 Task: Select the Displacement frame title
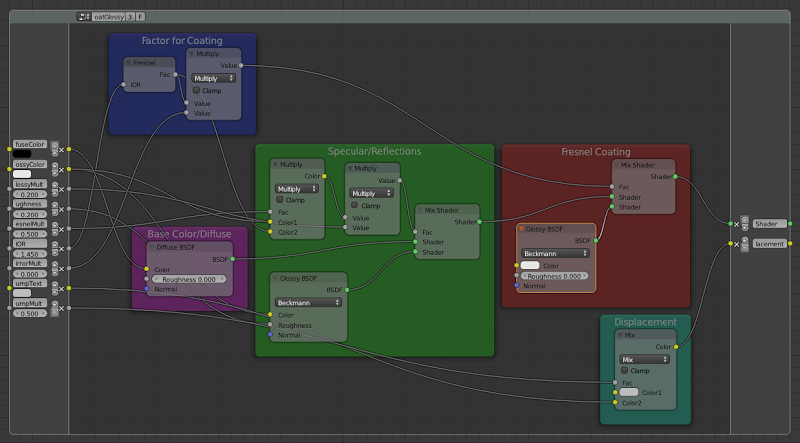pos(645,322)
